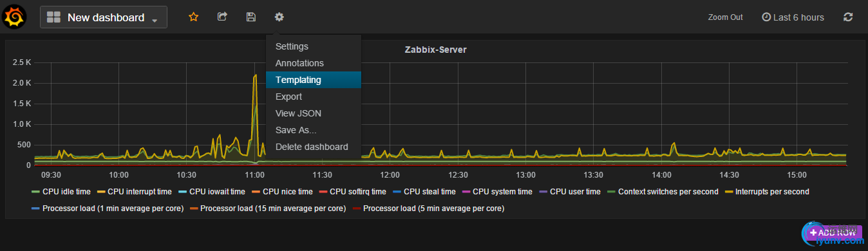Image resolution: width=868 pixels, height=251 pixels.
Task: Click the gear settings icon
Action: 279,17
